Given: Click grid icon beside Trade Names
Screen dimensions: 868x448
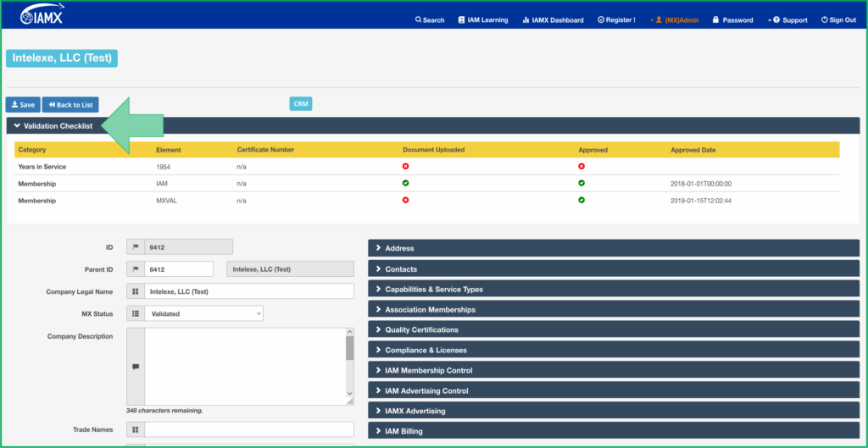Looking at the screenshot, I should [136, 429].
